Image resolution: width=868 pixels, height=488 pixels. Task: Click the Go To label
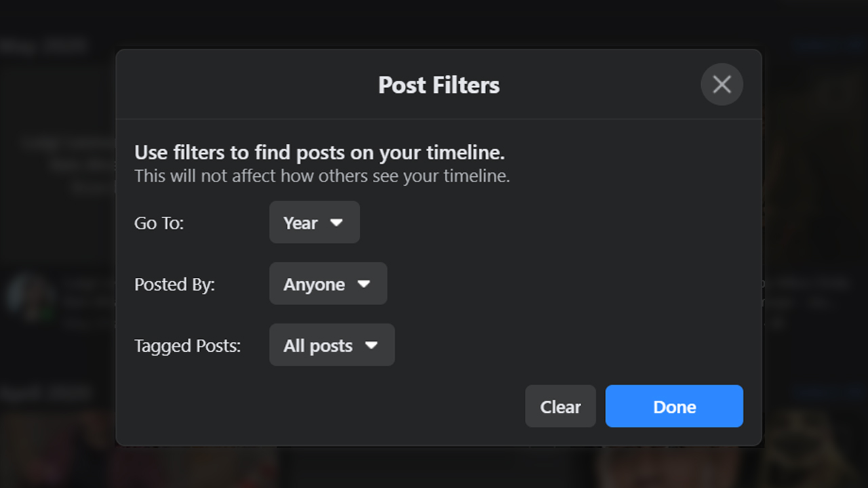click(x=159, y=223)
